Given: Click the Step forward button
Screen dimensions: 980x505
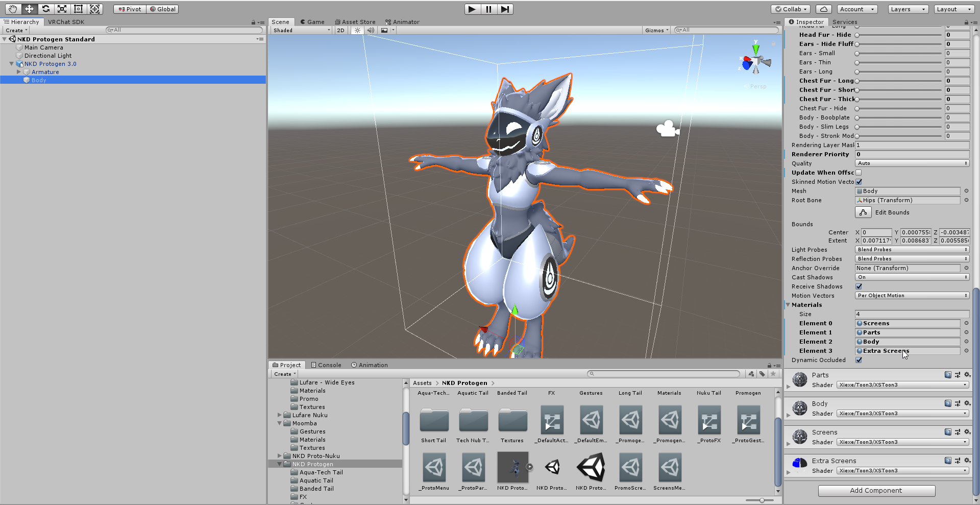Looking at the screenshot, I should pos(505,9).
